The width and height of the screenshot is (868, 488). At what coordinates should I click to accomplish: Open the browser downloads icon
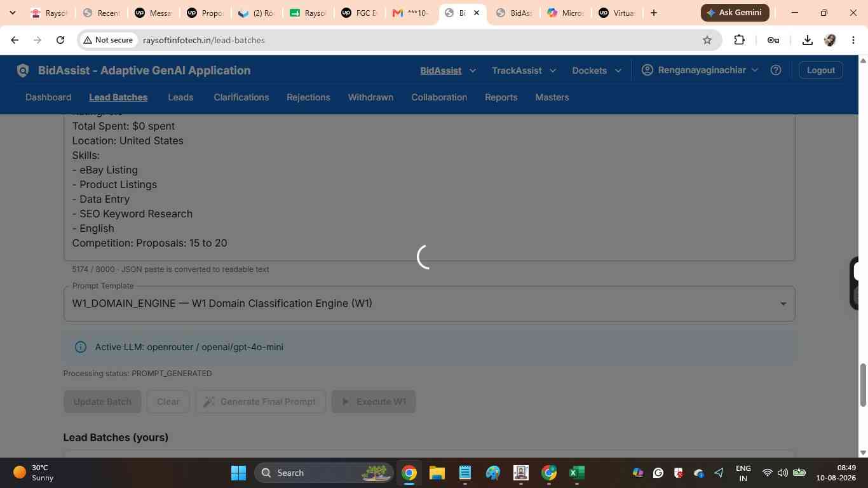click(x=807, y=40)
